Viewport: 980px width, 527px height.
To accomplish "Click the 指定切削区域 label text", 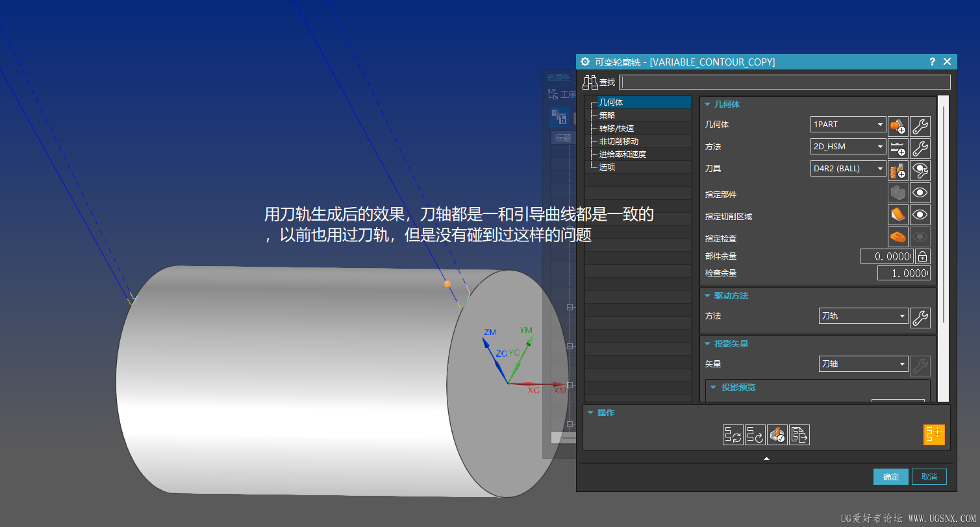I will pos(729,217).
